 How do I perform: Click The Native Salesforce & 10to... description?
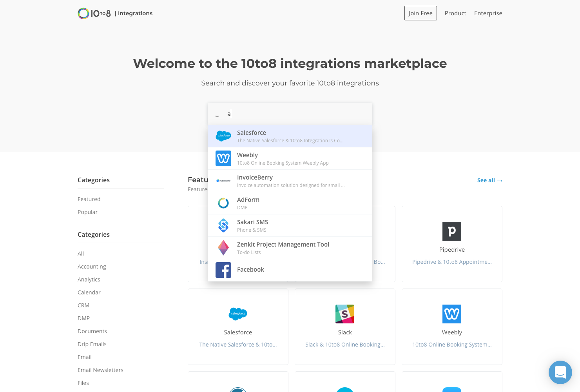pyautogui.click(x=238, y=345)
